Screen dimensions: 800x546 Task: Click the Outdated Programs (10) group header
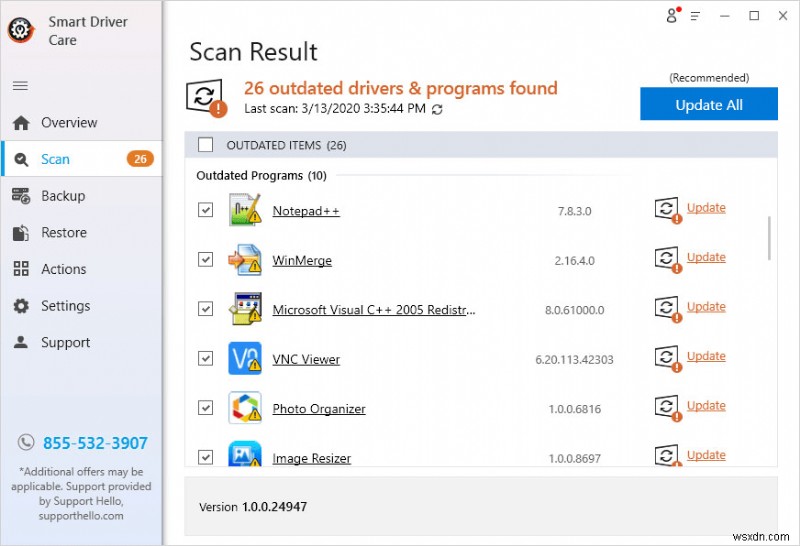pyautogui.click(x=261, y=176)
